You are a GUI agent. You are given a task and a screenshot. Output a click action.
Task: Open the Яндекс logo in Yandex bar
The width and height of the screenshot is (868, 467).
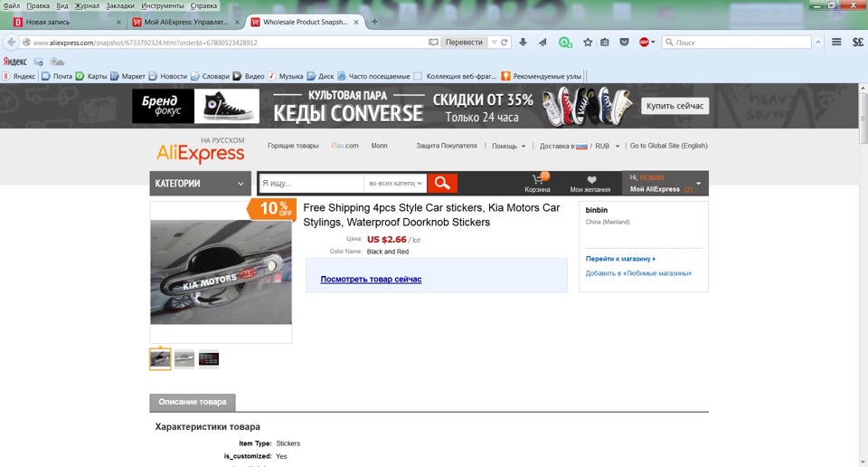pos(15,62)
